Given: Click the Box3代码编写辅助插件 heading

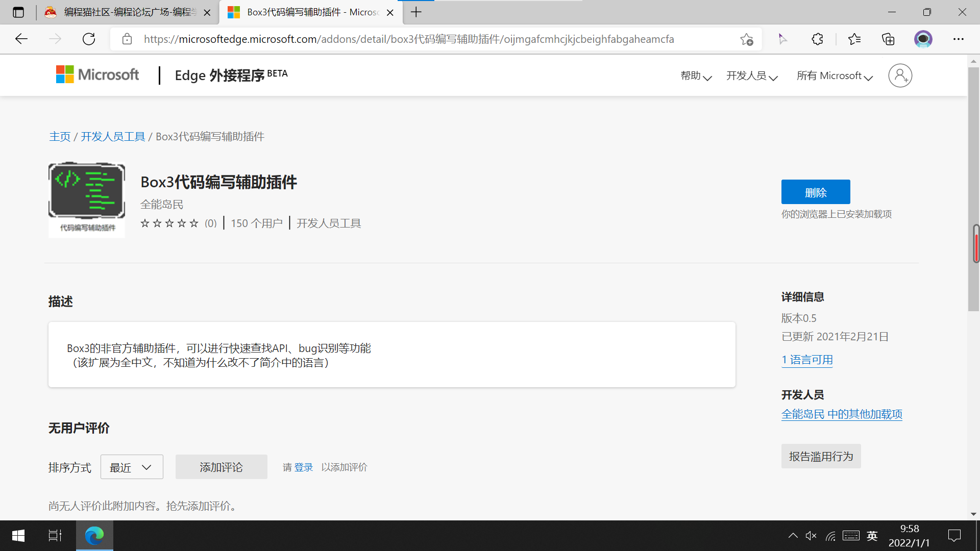Looking at the screenshot, I should click(218, 182).
